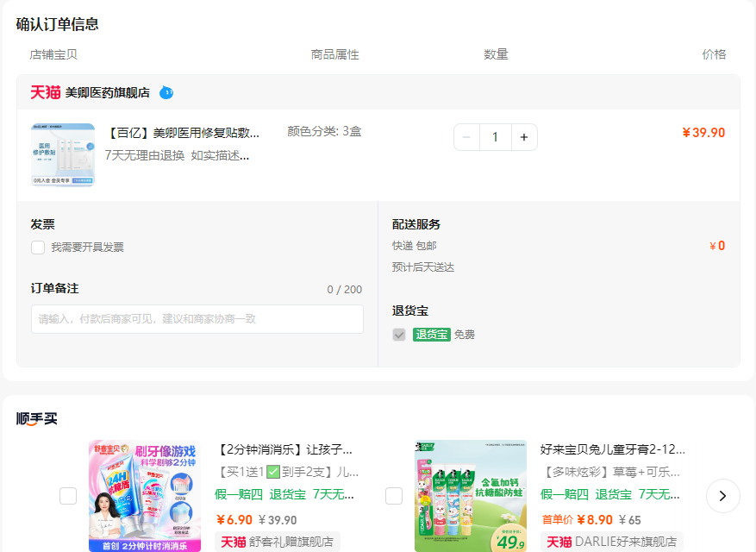Click the ¥6.90 toothpaste price
756x552 pixels.
click(x=234, y=520)
